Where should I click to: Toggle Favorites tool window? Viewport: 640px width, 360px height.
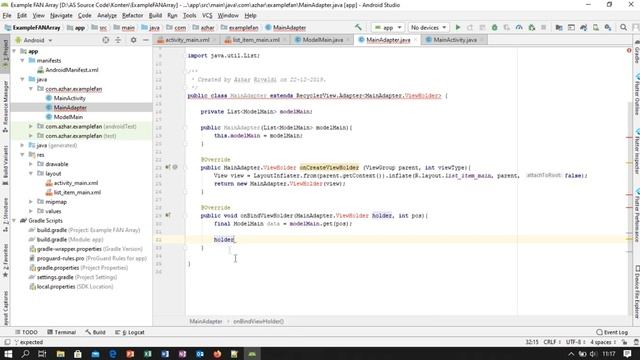5,260
